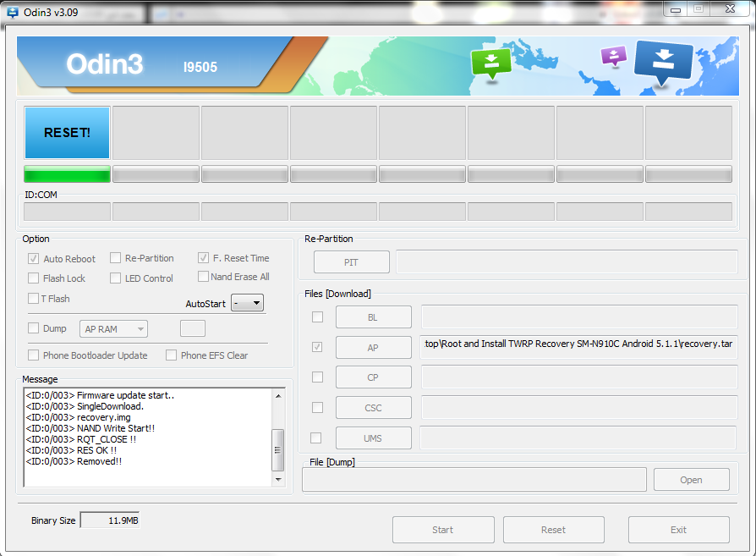756x556 pixels.
Task: Click the Binary Size 11.9MB field
Action: (x=110, y=520)
